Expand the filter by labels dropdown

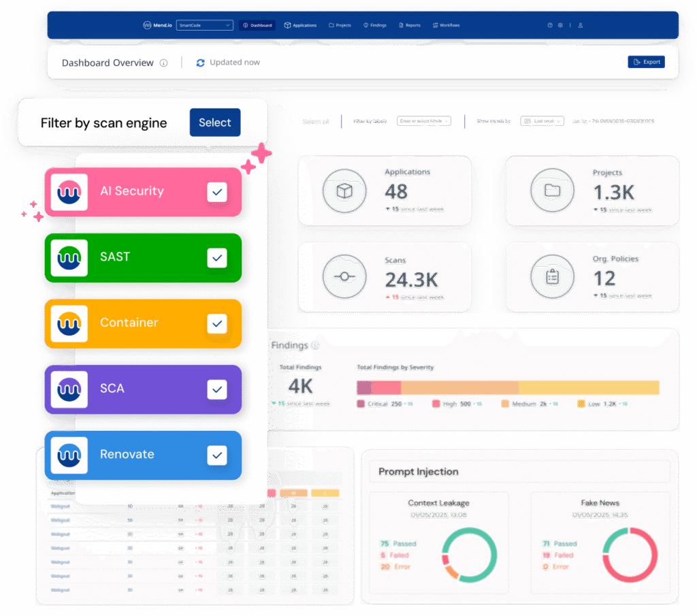(x=424, y=121)
